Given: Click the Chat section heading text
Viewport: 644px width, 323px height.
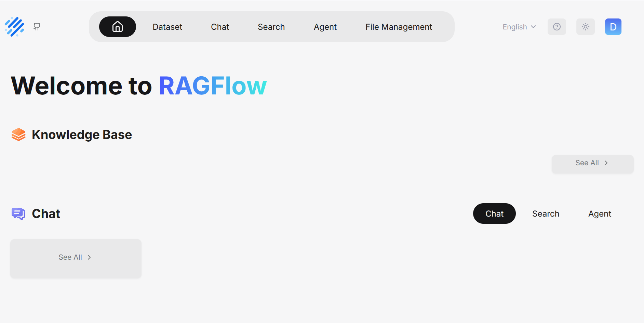Looking at the screenshot, I should pos(46,214).
